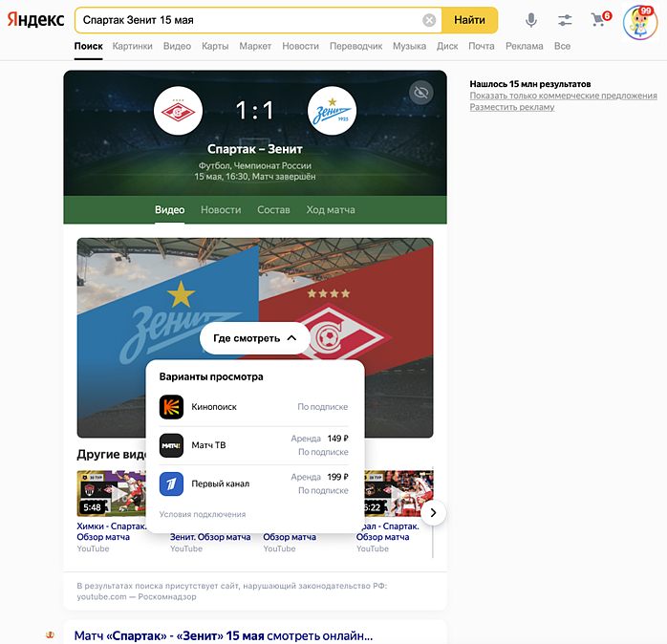Open the Матч «Спартак» - «Зенит» result link
This screenshot has width=667, height=644.
224,636
